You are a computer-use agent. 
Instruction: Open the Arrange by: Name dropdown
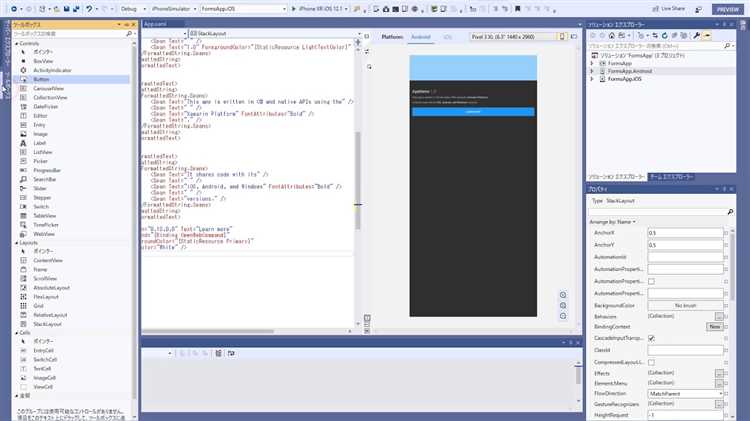point(613,222)
